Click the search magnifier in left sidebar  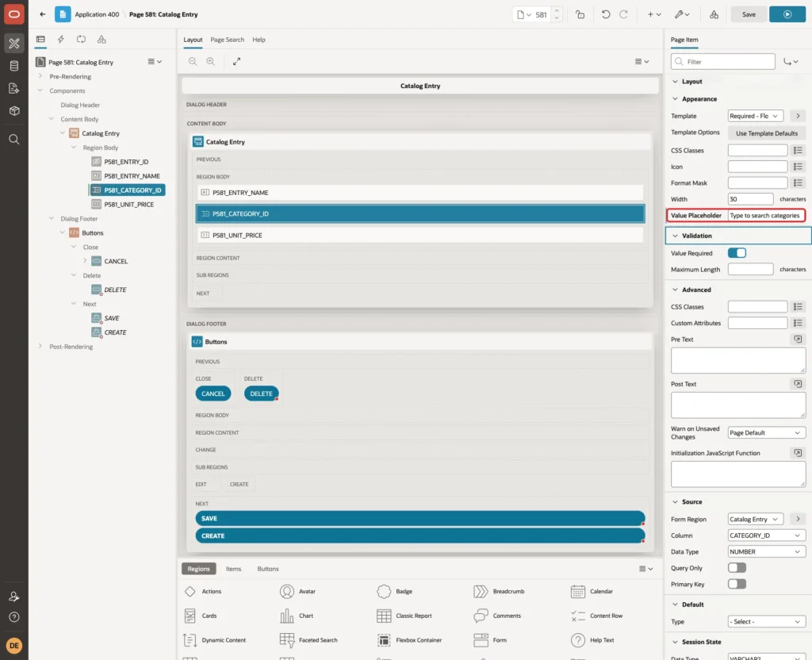click(14, 140)
